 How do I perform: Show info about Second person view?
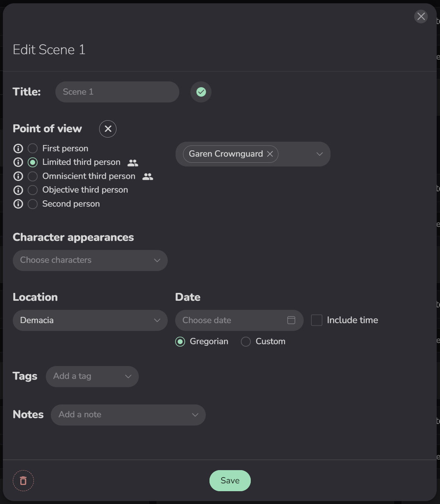[18, 204]
